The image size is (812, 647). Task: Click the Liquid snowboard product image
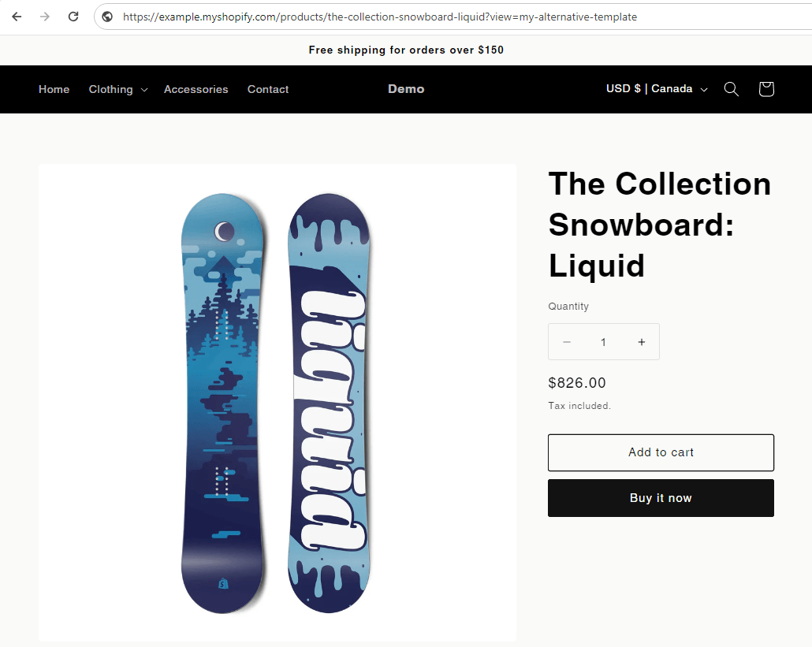[277, 402]
